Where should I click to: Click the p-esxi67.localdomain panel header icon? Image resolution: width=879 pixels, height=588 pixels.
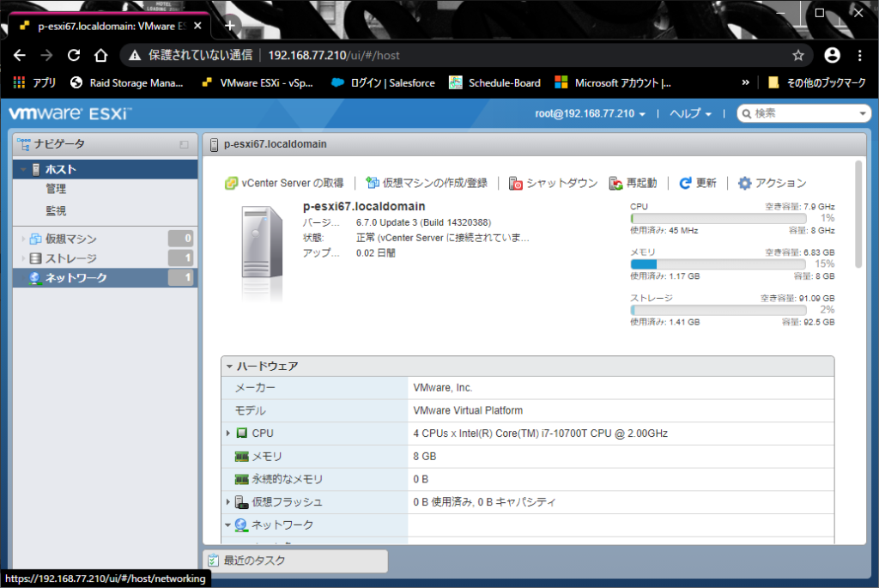tap(214, 144)
